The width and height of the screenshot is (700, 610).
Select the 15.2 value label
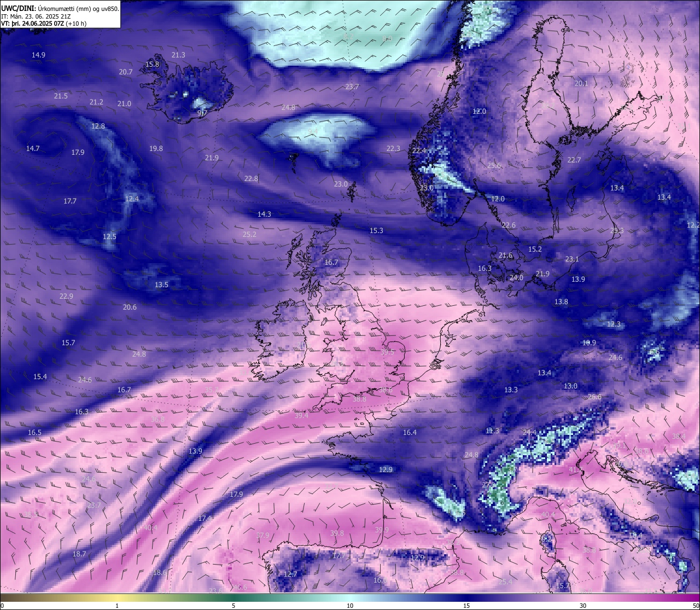tap(535, 249)
